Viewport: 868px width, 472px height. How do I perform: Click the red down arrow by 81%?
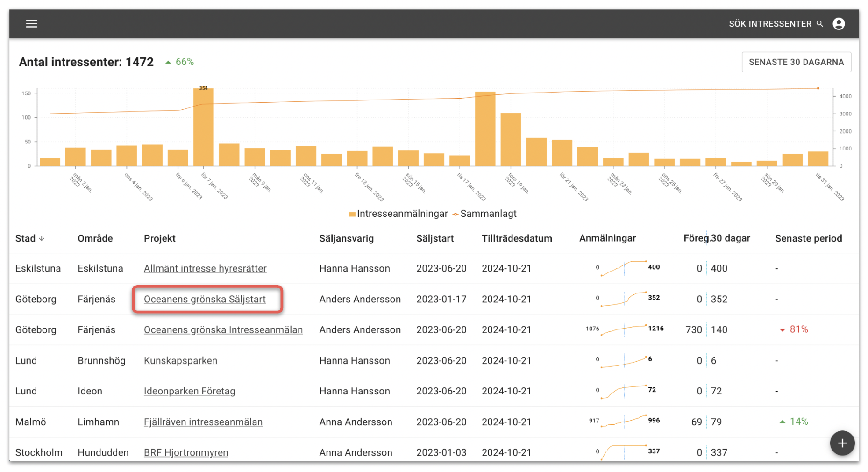782,330
